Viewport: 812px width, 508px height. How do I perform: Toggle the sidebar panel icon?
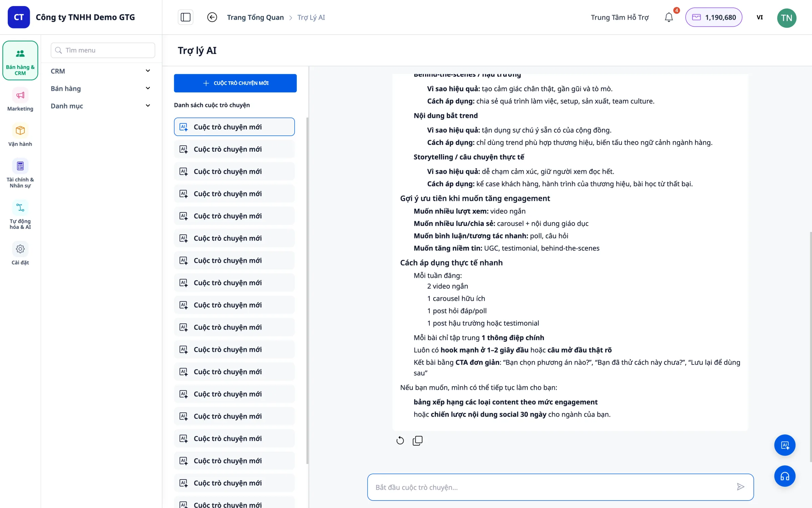tap(185, 17)
